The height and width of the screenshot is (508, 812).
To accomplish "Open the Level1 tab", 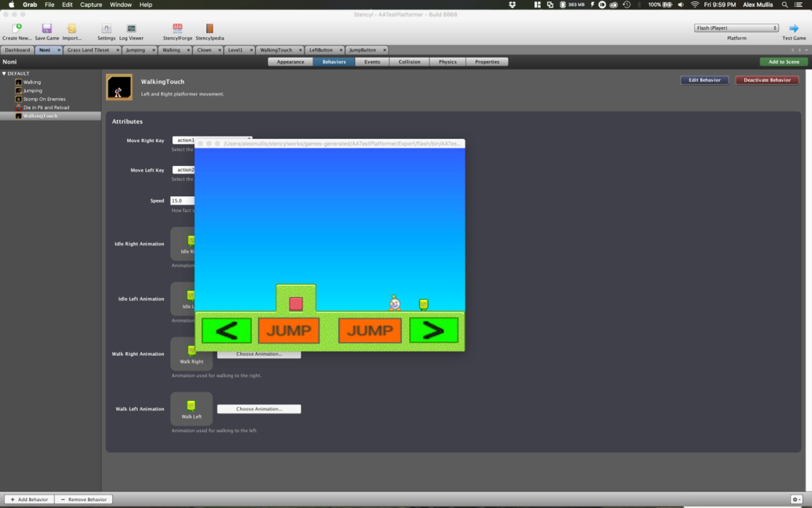I will click(235, 50).
